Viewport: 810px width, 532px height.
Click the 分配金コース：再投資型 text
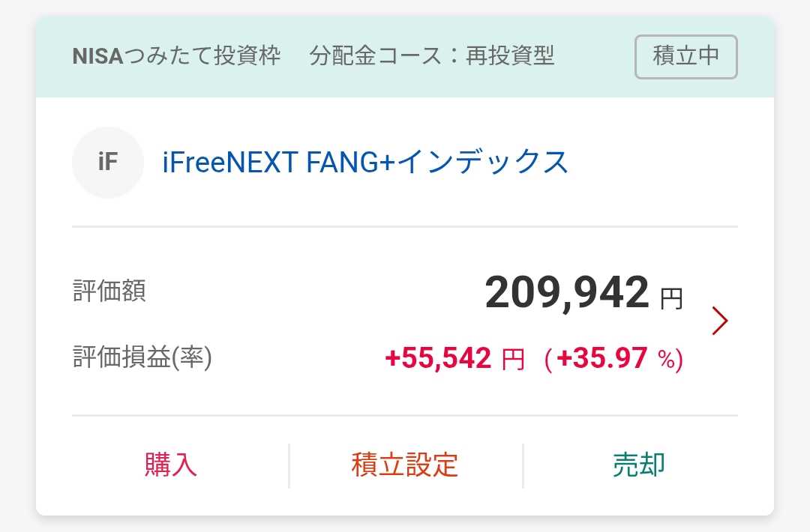[432, 57]
